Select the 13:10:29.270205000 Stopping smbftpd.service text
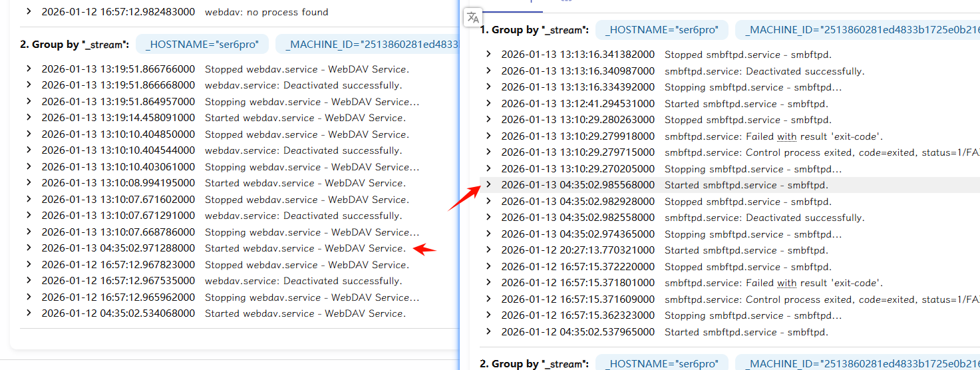Image resolution: width=980 pixels, height=370 pixels. coord(753,169)
